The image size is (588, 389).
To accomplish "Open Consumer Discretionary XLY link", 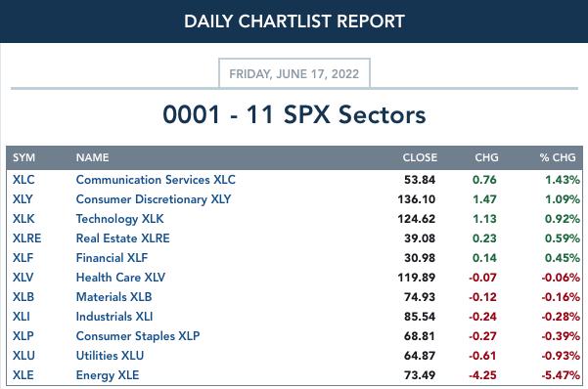I will pyautogui.click(x=154, y=199).
